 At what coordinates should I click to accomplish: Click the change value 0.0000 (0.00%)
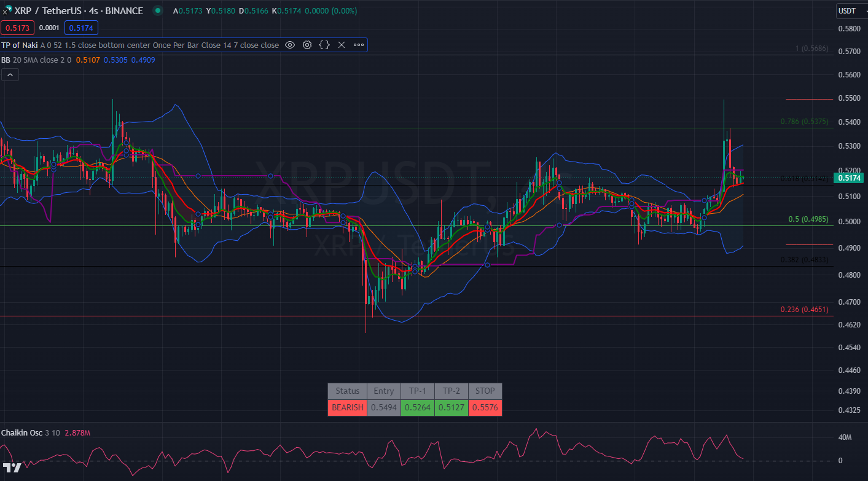pyautogui.click(x=331, y=11)
